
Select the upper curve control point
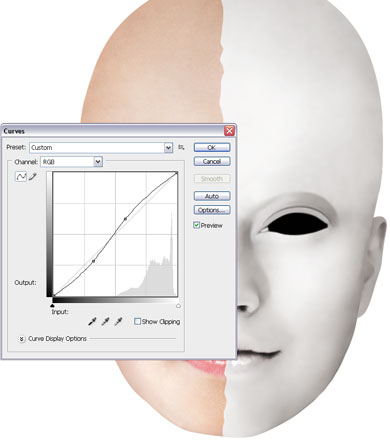click(125, 219)
